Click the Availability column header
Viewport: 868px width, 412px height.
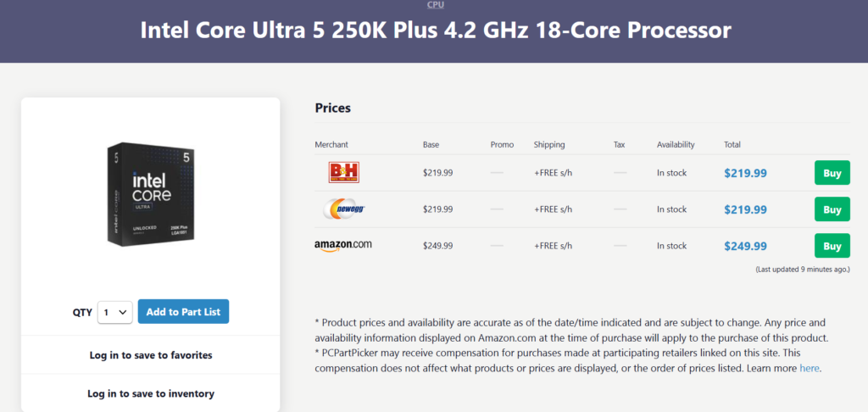tap(676, 145)
